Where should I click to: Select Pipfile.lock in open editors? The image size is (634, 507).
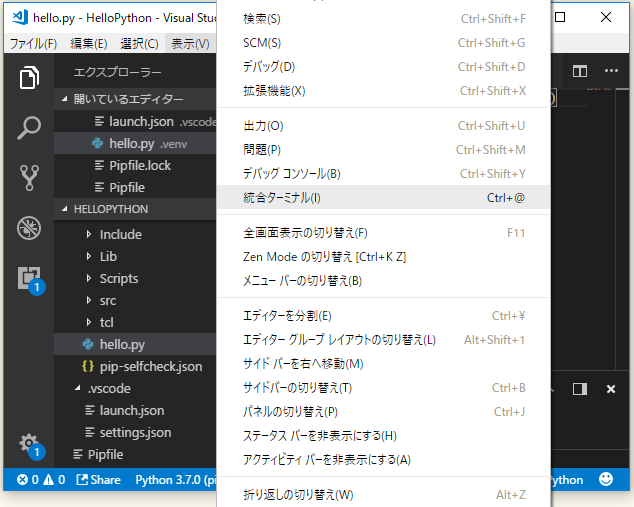pos(135,165)
